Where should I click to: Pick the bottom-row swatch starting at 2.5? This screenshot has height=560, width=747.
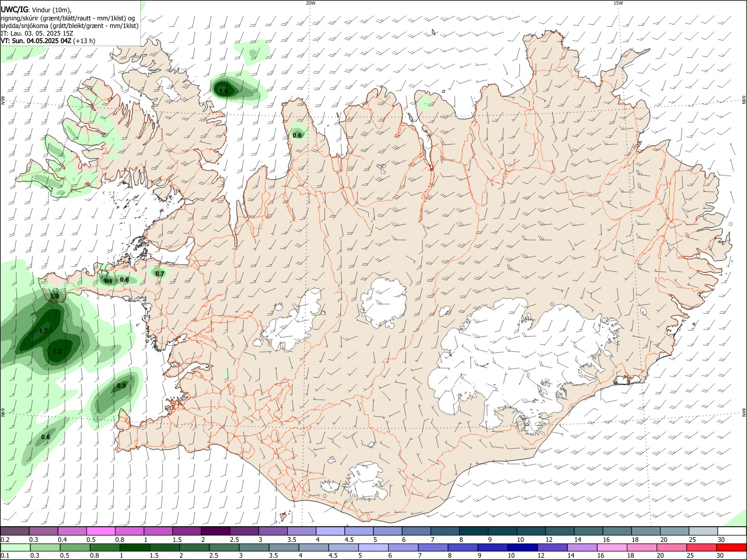tap(224, 547)
